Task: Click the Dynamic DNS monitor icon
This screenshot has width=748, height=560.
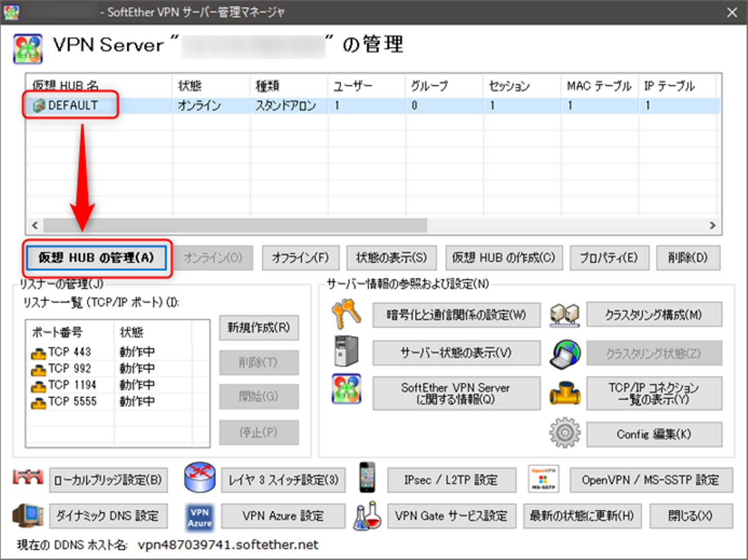Action: click(28, 515)
